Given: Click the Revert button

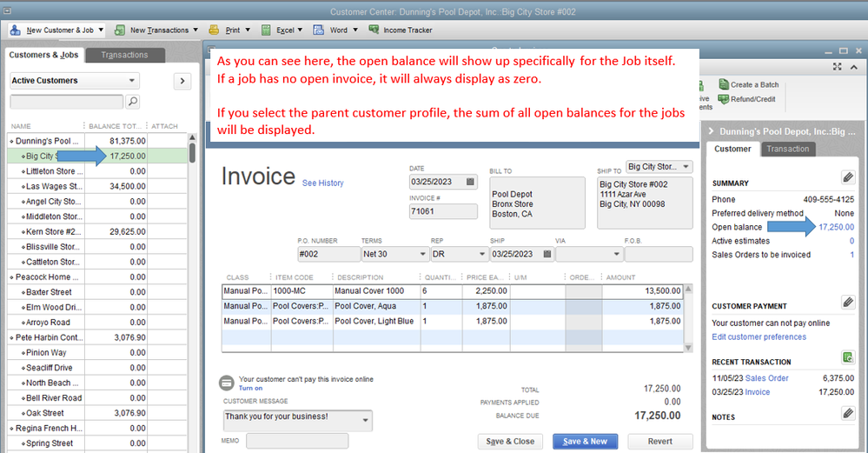Looking at the screenshot, I should pos(659,442).
